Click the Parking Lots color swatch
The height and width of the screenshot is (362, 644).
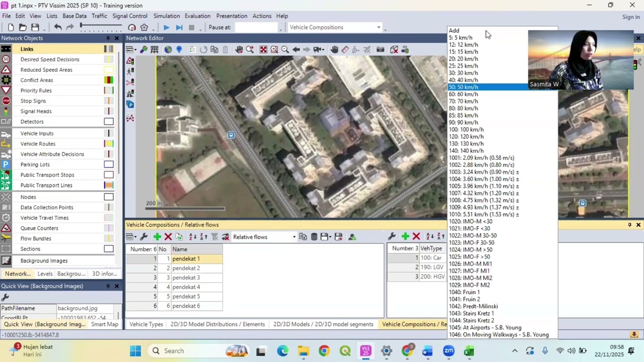click(109, 164)
